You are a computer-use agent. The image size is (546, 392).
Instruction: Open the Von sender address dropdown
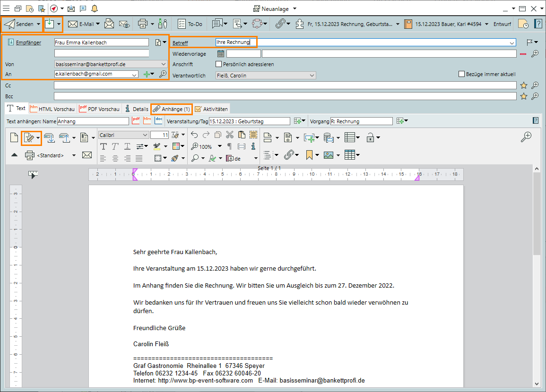164,64
